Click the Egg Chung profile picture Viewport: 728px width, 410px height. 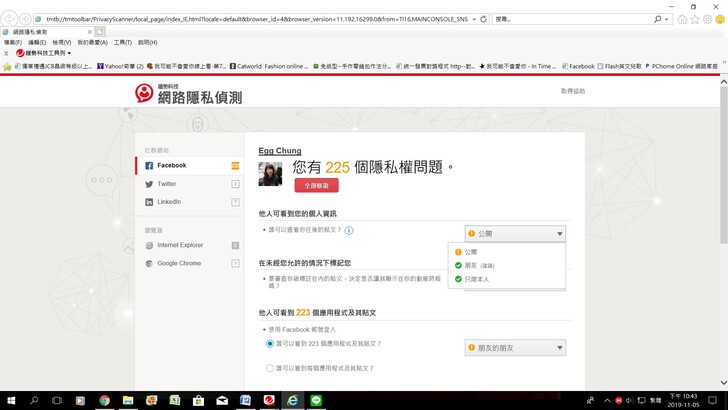[270, 174]
